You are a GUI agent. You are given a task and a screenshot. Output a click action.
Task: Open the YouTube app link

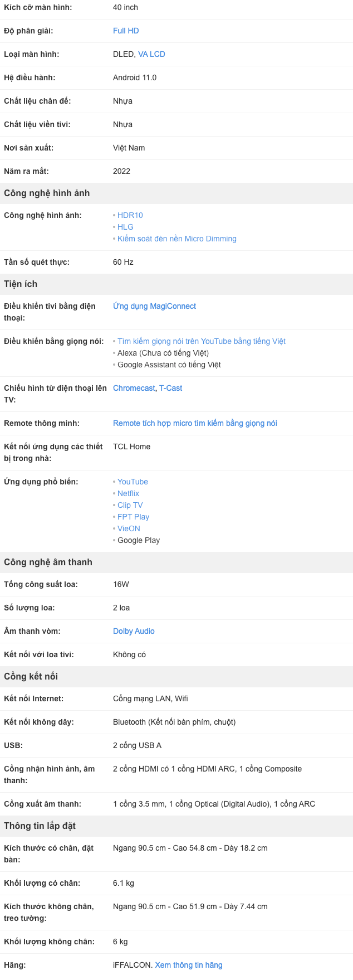(x=133, y=482)
